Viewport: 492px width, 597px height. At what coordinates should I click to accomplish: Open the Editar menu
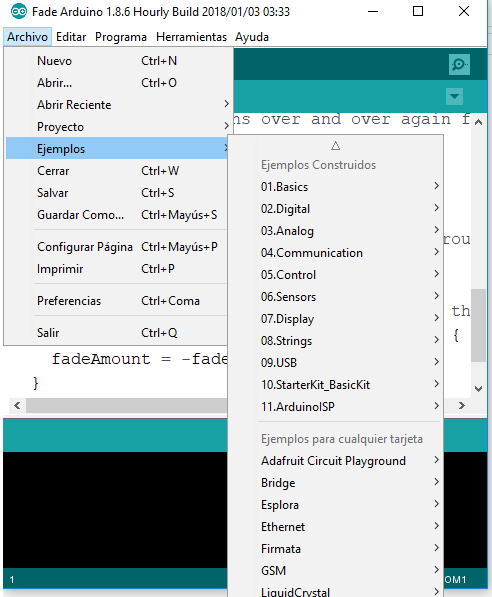pyautogui.click(x=71, y=37)
